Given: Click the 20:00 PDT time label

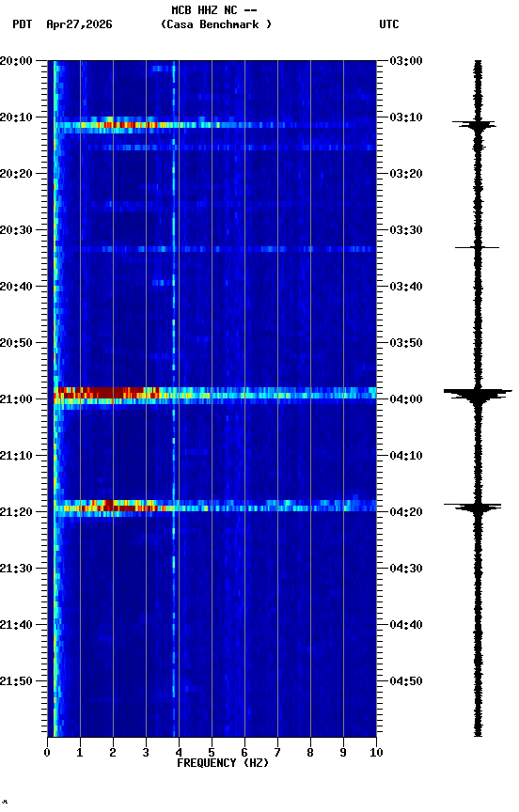Looking at the screenshot, I should pyautogui.click(x=16, y=61).
